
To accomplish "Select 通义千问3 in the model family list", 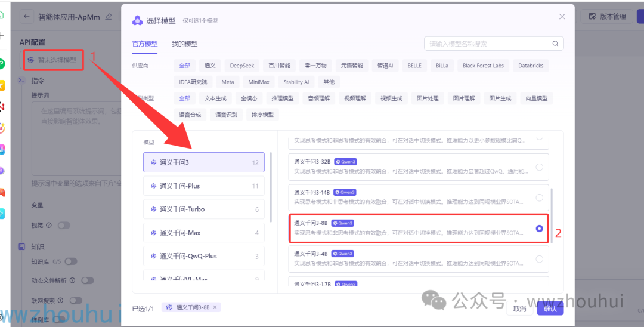I will click(204, 162).
